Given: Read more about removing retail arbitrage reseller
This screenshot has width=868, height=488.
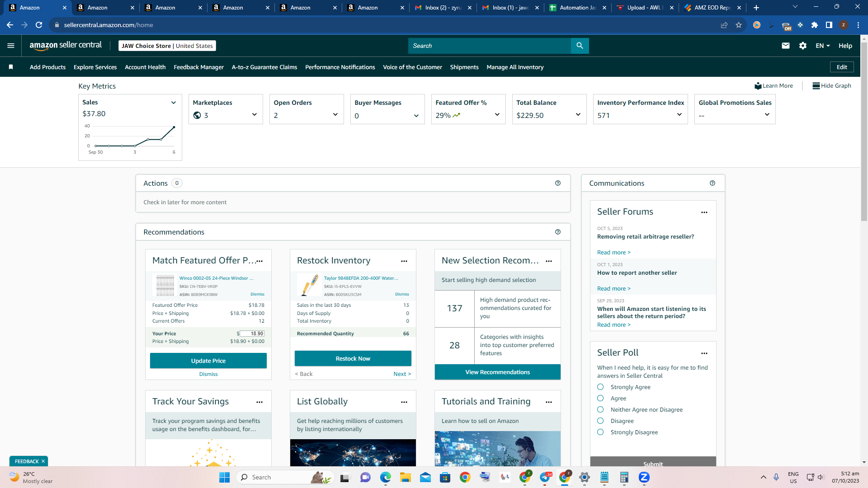Looking at the screenshot, I should [x=613, y=253].
